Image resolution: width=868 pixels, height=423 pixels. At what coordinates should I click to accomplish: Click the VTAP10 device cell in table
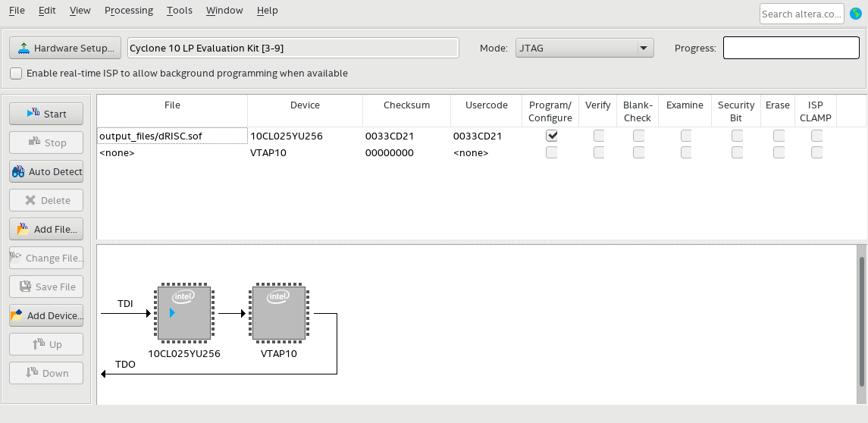[305, 152]
